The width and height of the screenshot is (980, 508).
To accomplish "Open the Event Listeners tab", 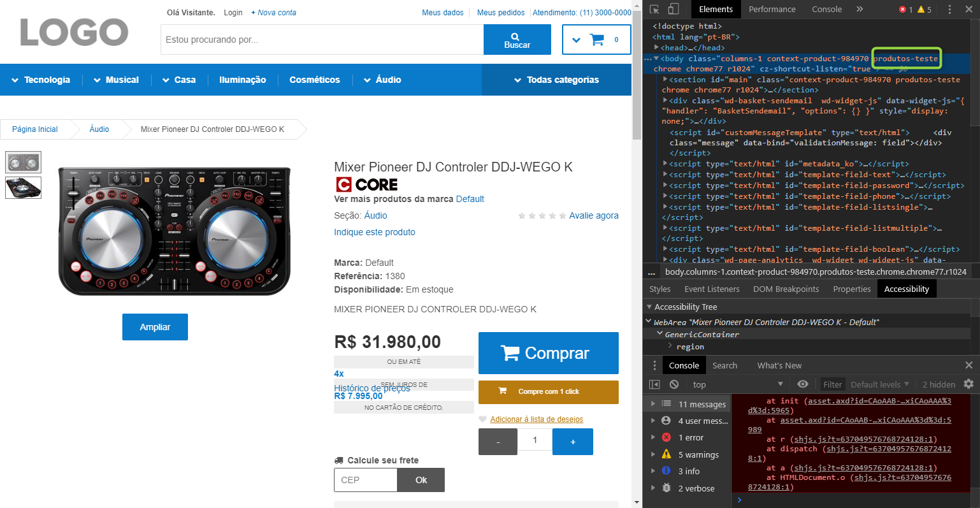I will [x=712, y=289].
